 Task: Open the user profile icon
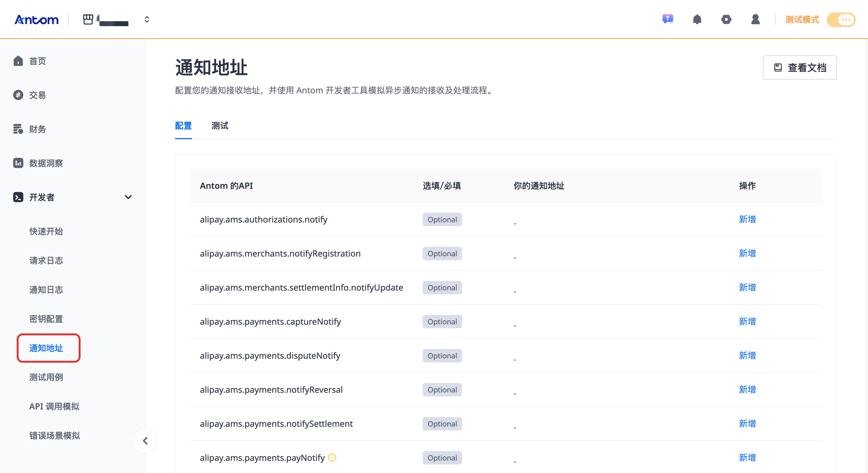756,19
